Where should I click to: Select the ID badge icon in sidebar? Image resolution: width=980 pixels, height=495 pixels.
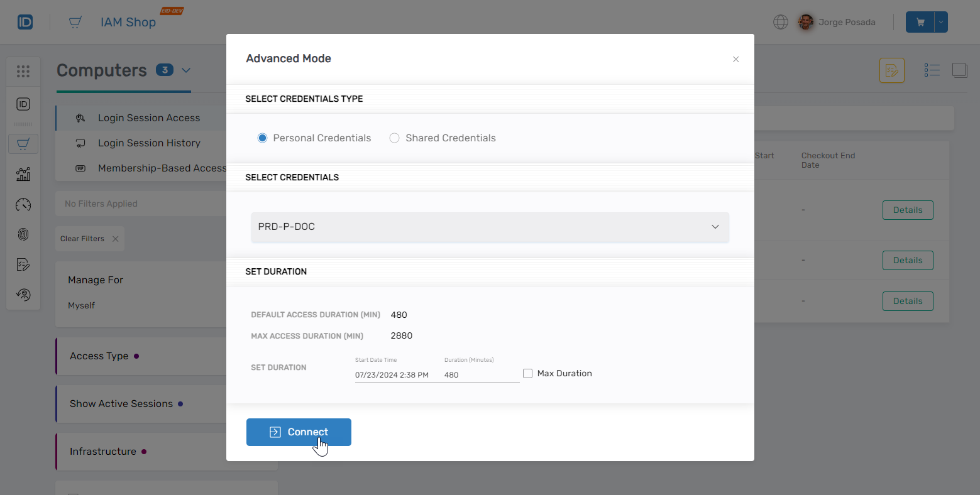(23, 104)
